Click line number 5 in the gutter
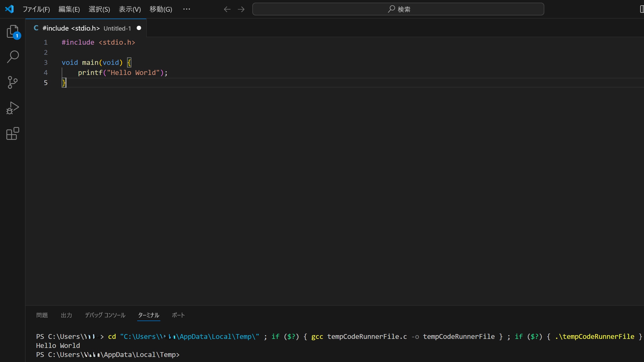Screen dimensions: 644x362 click(46, 83)
